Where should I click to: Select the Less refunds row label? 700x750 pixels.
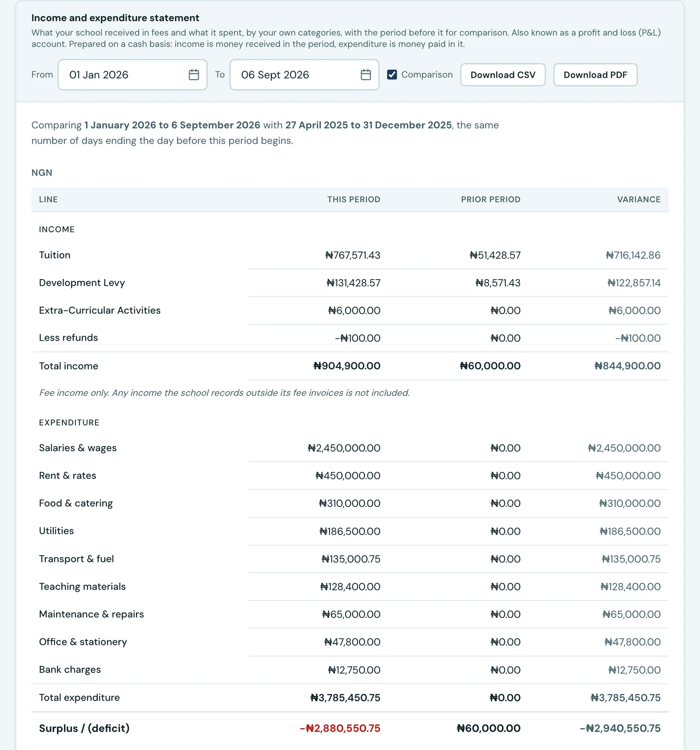[68, 338]
